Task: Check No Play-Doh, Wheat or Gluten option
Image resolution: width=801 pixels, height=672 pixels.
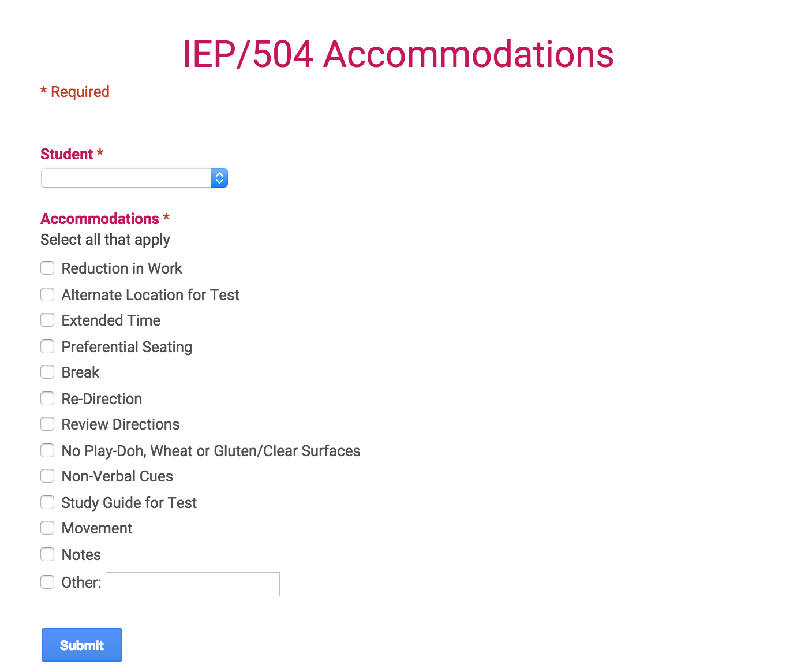Action: 47,450
